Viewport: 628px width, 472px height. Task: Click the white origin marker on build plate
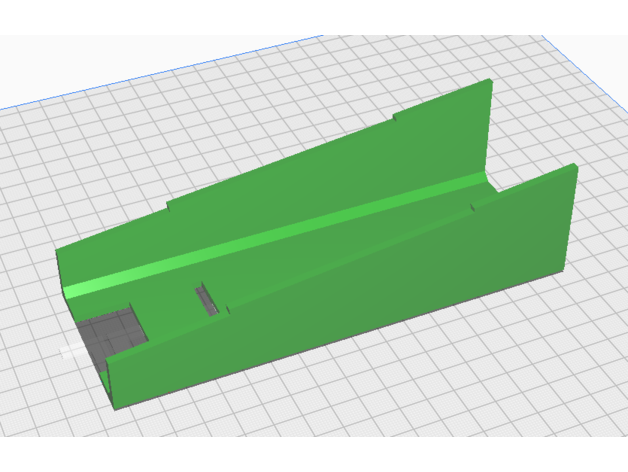click(69, 351)
